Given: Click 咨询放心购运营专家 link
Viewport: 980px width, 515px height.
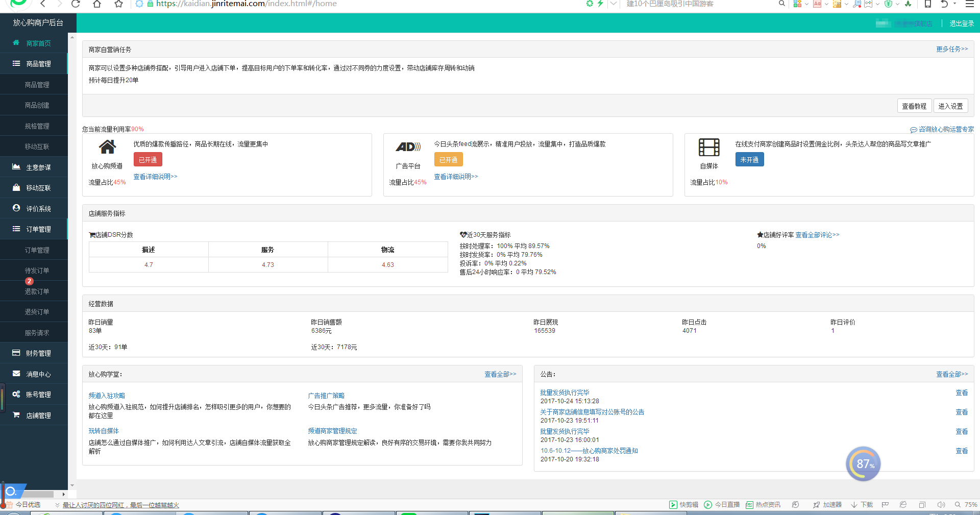Looking at the screenshot, I should point(942,130).
